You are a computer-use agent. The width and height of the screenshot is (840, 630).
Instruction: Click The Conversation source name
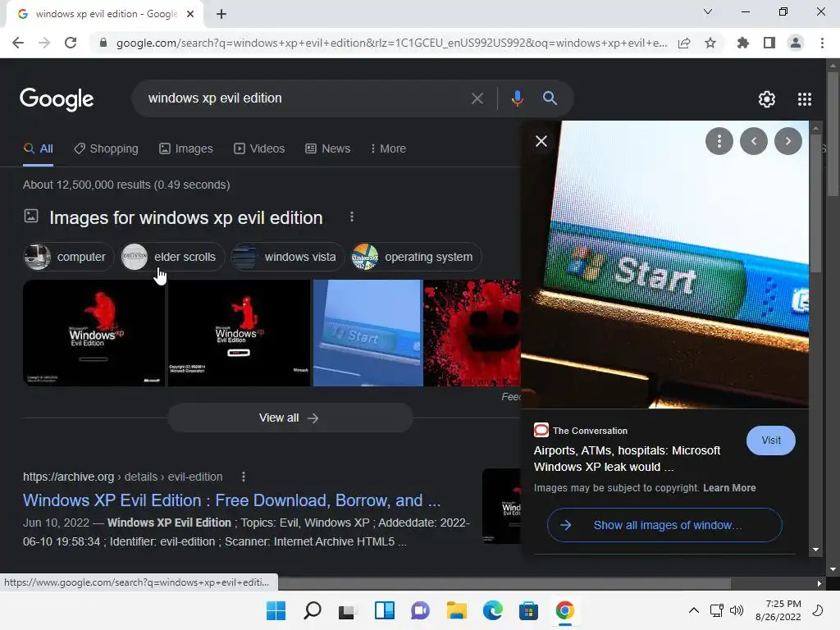[x=590, y=431]
